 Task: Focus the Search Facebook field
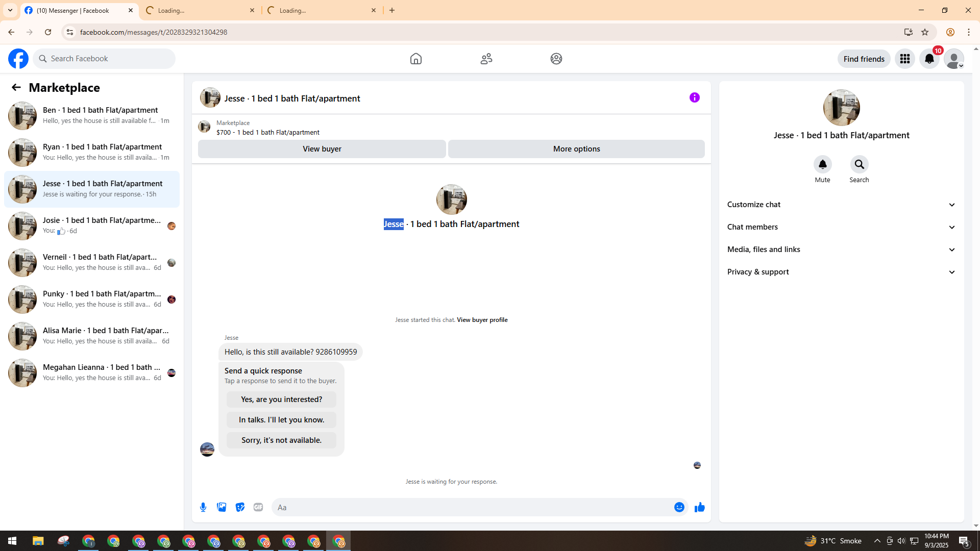(x=104, y=59)
